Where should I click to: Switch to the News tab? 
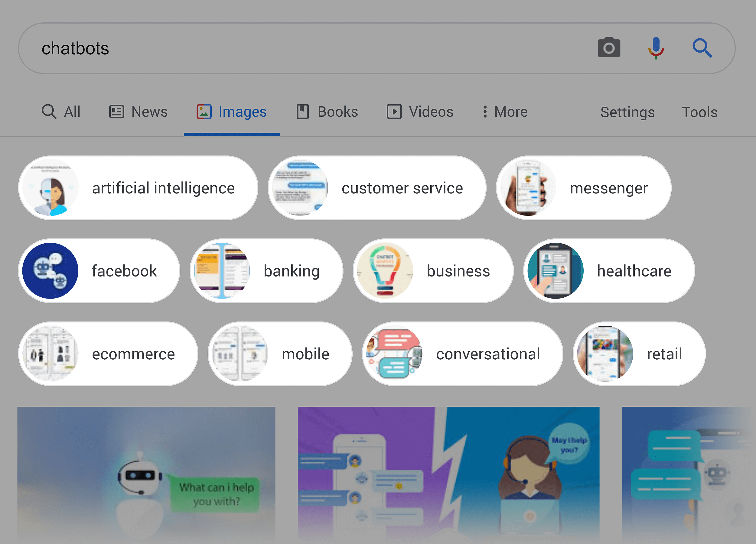138,112
